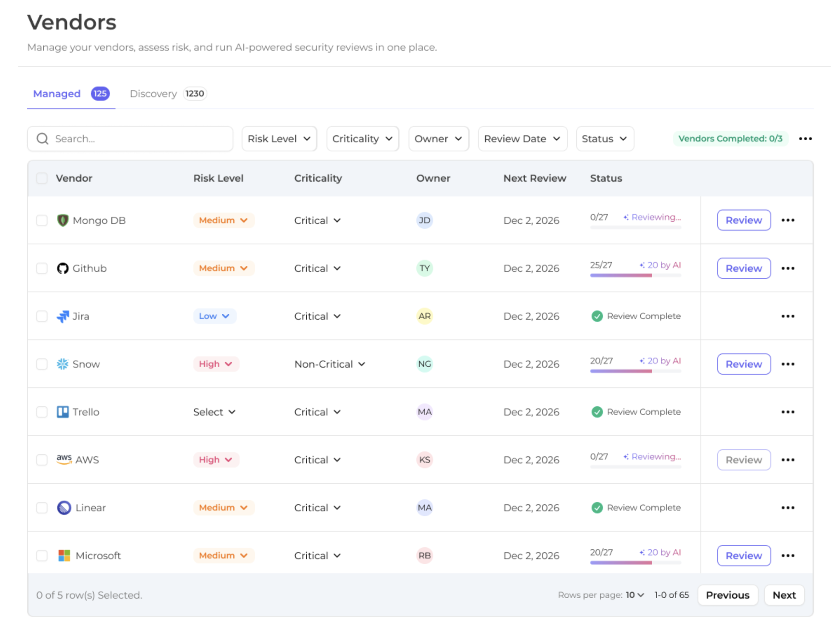The image size is (840, 630).
Task: Click the Microsoft review progress bar
Action: coord(635,563)
